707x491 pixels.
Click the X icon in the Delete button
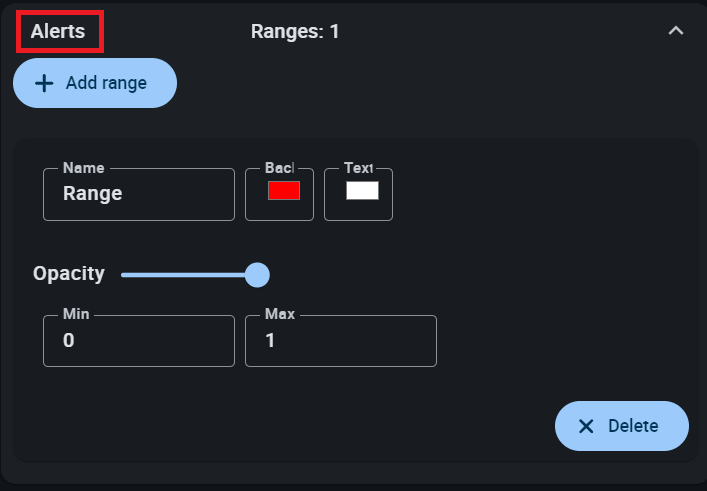[x=586, y=426]
